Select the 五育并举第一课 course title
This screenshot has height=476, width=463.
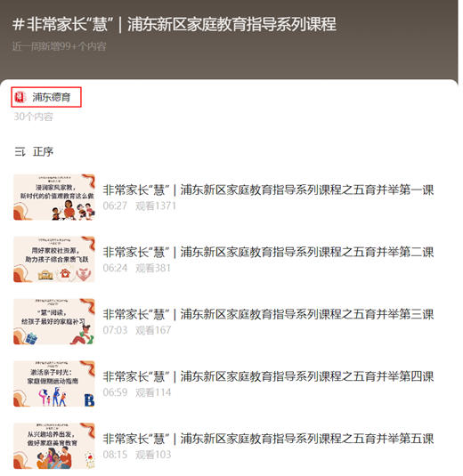click(268, 190)
